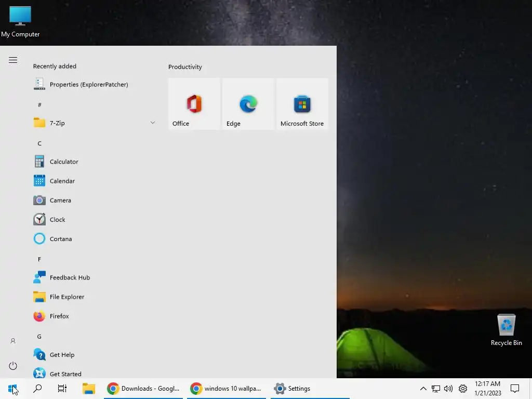532x399 pixels.
Task: Open Properties (ExplorerPatcher) from Recently added
Action: (x=95, y=85)
